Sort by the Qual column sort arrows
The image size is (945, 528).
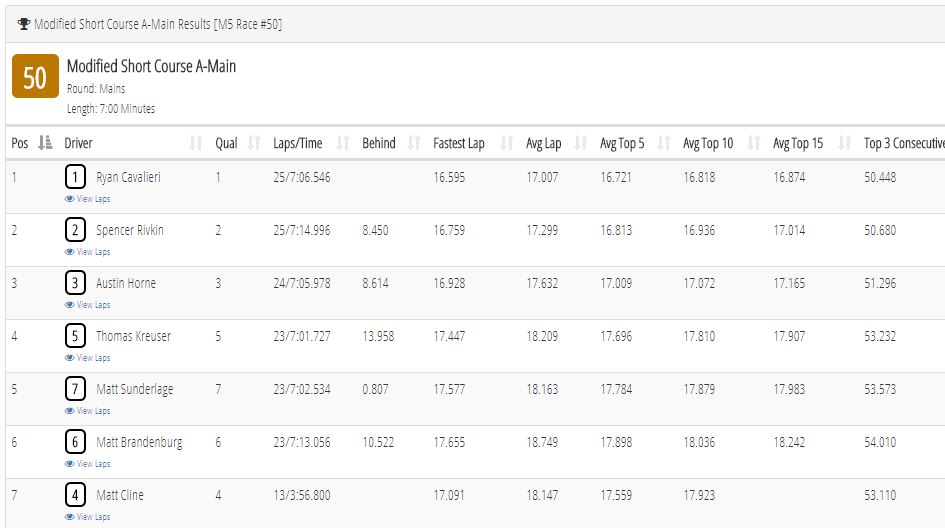(x=254, y=143)
